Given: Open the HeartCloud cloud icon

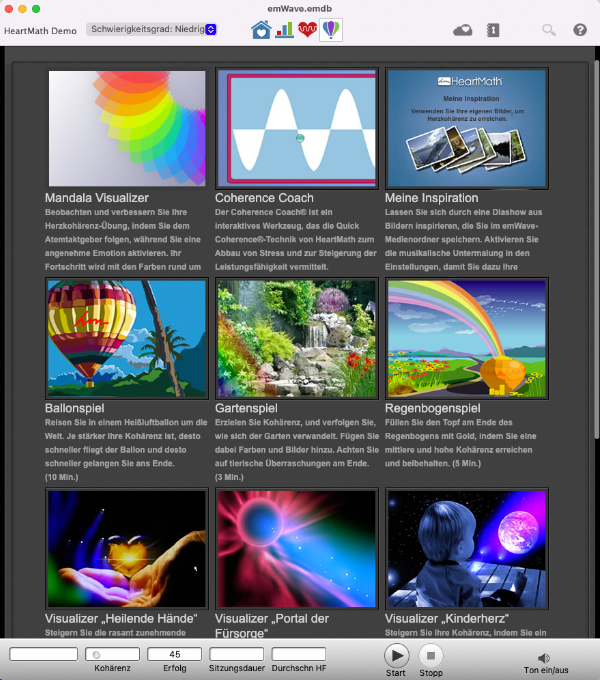Looking at the screenshot, I should pyautogui.click(x=463, y=30).
